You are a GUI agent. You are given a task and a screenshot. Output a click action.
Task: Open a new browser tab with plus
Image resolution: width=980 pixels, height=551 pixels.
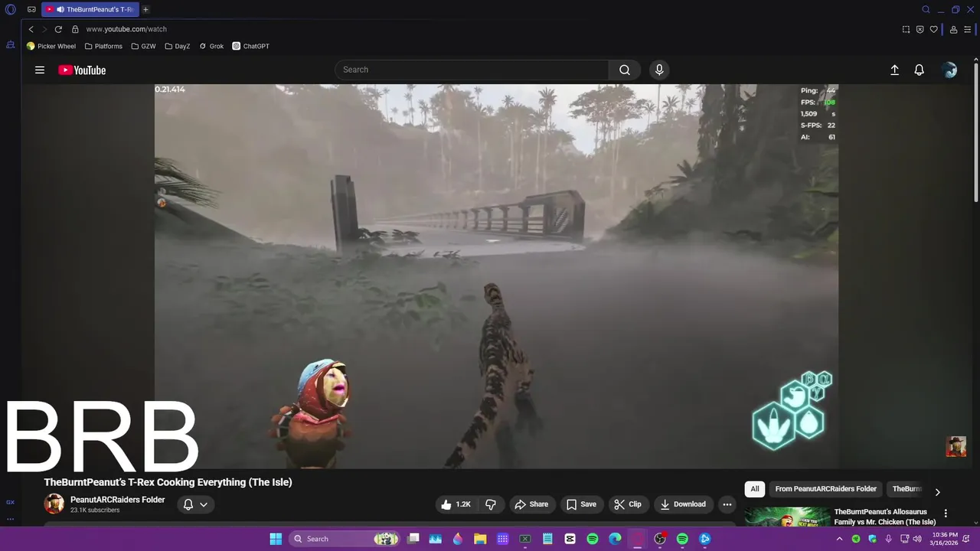145,10
